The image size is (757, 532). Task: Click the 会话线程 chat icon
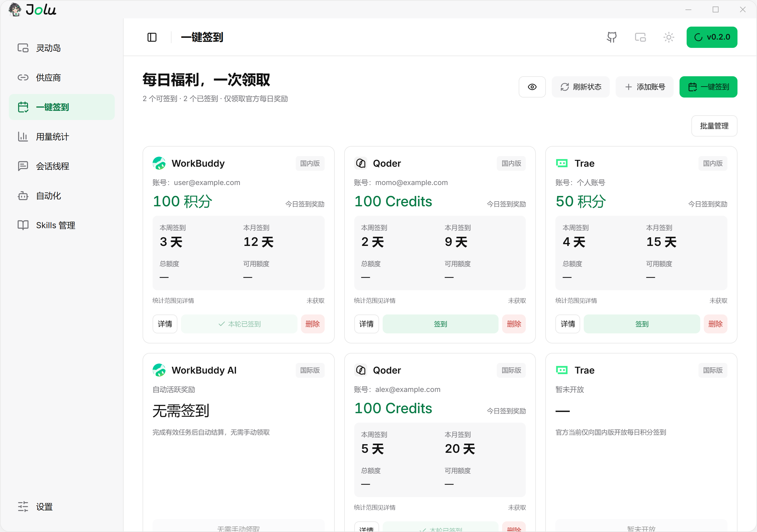[x=23, y=166]
